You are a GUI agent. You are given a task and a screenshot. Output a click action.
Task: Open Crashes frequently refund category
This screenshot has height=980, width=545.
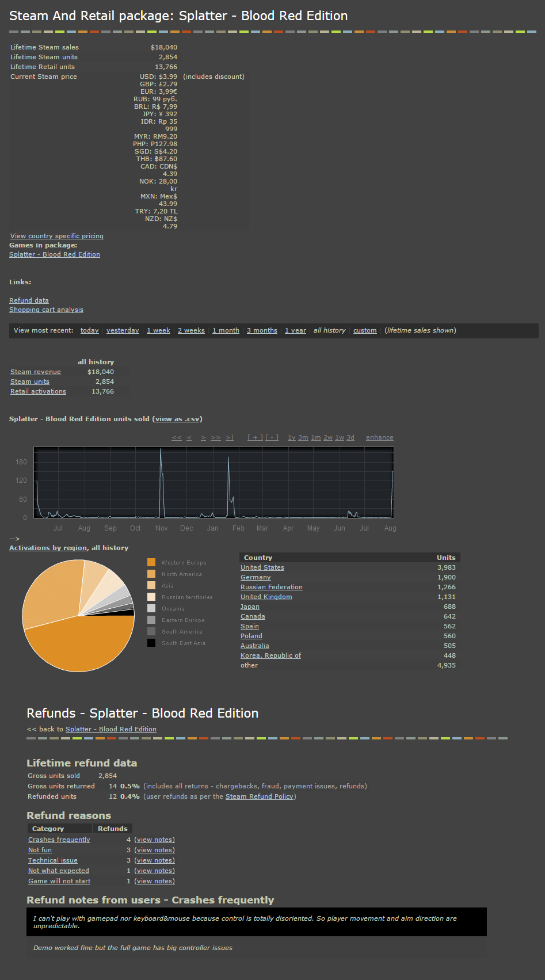click(x=59, y=840)
